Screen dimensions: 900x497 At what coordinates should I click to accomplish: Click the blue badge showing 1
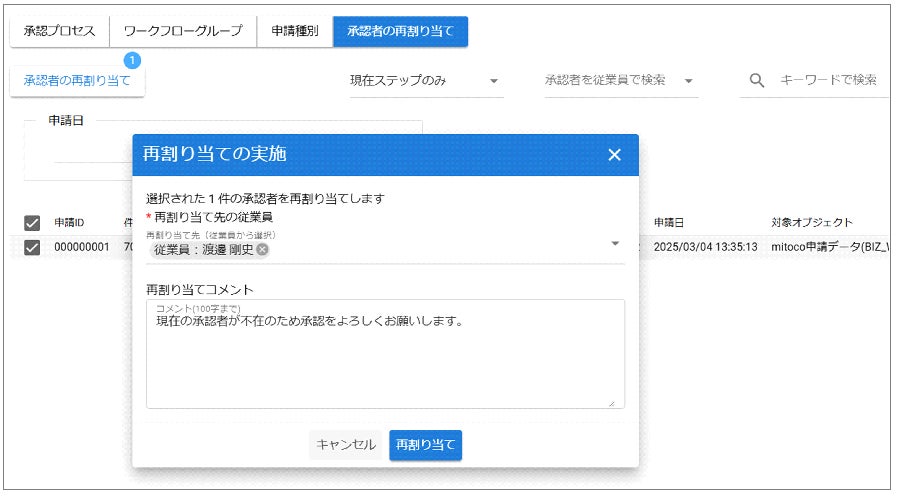tap(132, 60)
